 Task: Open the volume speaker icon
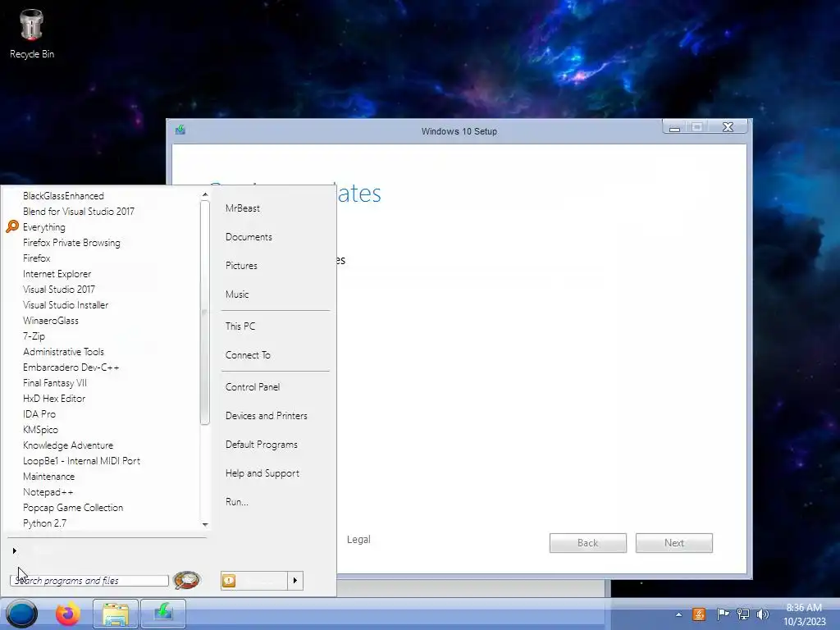(x=762, y=614)
